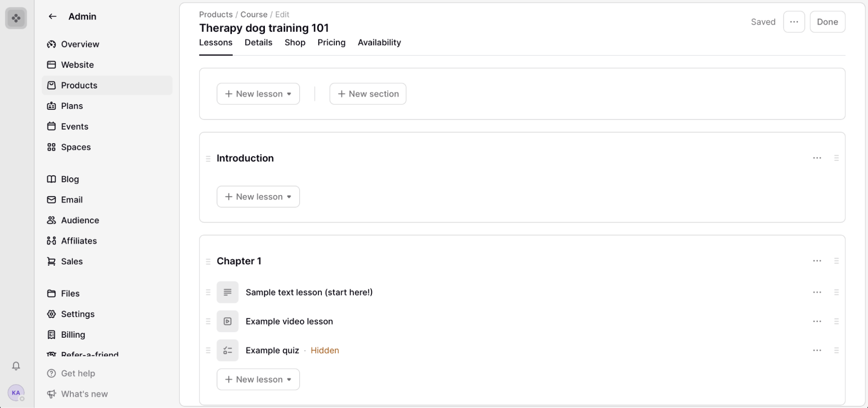This screenshot has width=868, height=408.
Task: Select the Lessons tab
Action: (x=216, y=43)
